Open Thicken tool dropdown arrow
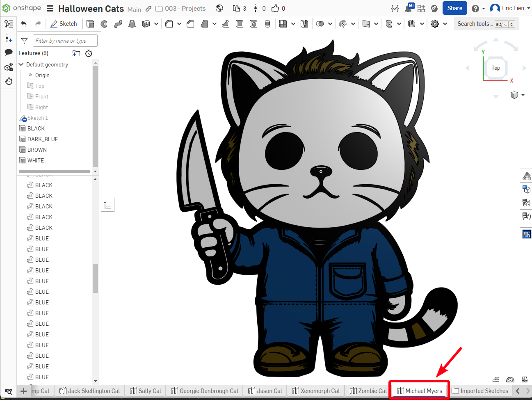 pos(156,24)
